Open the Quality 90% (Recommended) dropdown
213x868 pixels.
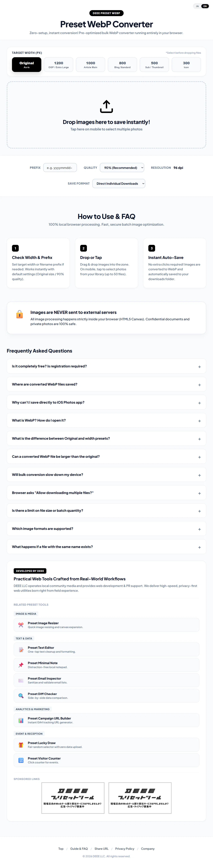[x=122, y=168]
